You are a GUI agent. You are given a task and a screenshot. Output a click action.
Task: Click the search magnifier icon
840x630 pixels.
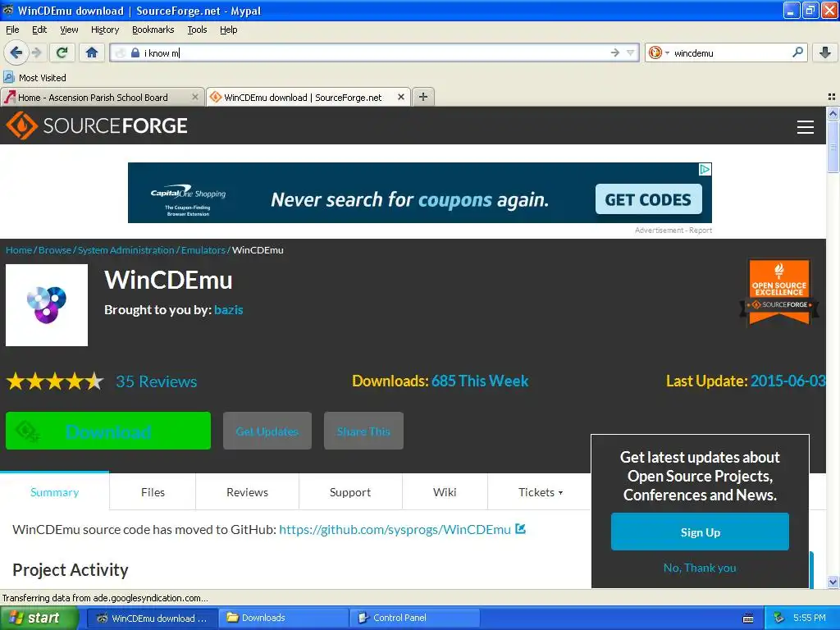pos(797,52)
